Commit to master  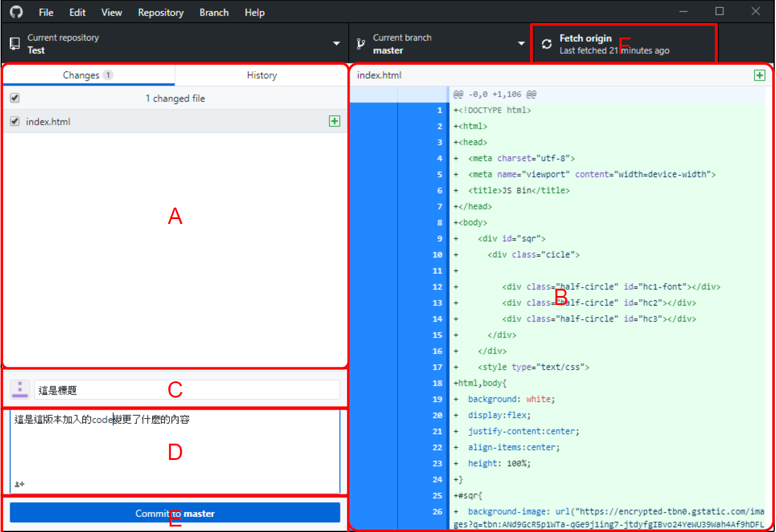[x=175, y=513]
